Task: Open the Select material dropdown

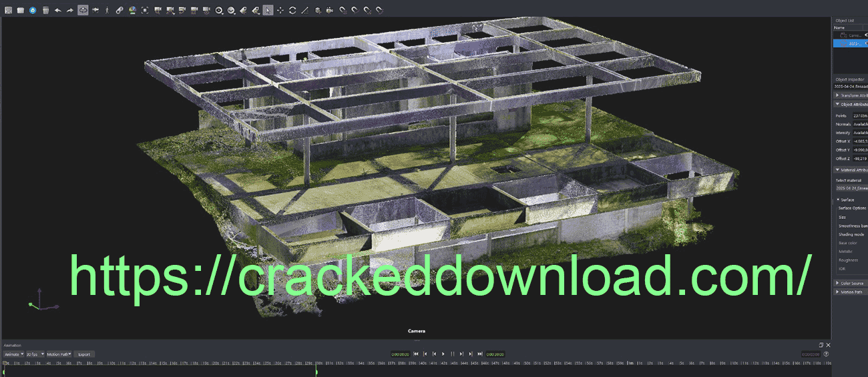Action: [851, 189]
